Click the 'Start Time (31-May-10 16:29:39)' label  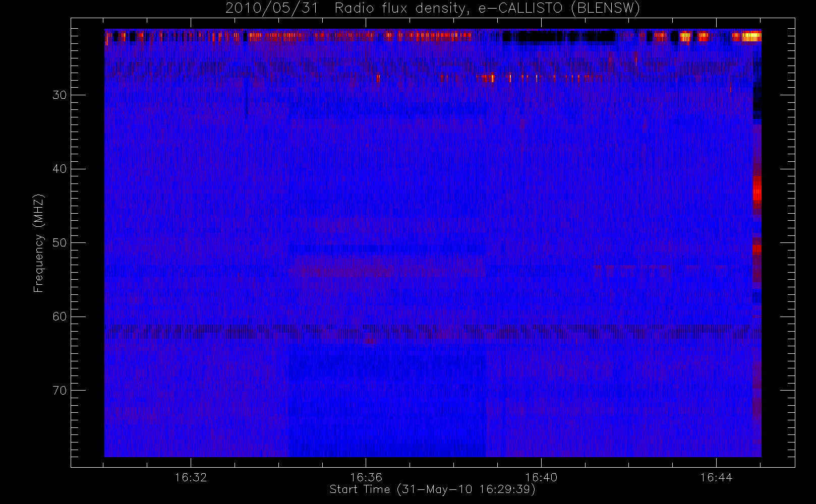click(432, 489)
